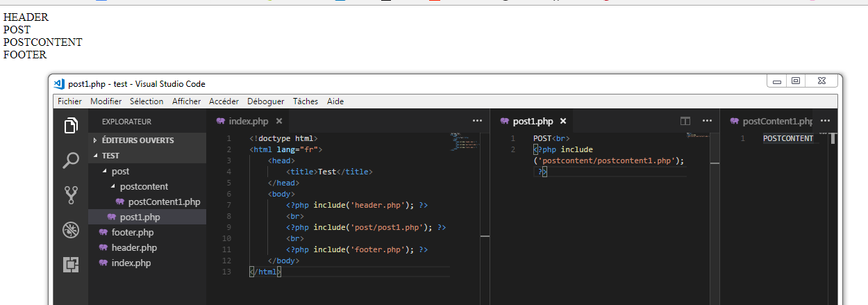Open the Sélection menu
Image resolution: width=868 pixels, height=305 pixels.
(147, 101)
